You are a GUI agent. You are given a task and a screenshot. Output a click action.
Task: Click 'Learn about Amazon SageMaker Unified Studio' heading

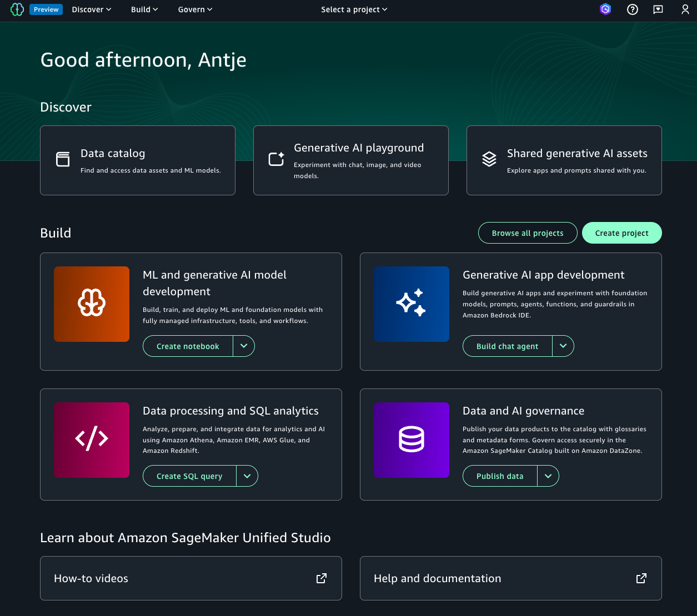click(x=185, y=538)
